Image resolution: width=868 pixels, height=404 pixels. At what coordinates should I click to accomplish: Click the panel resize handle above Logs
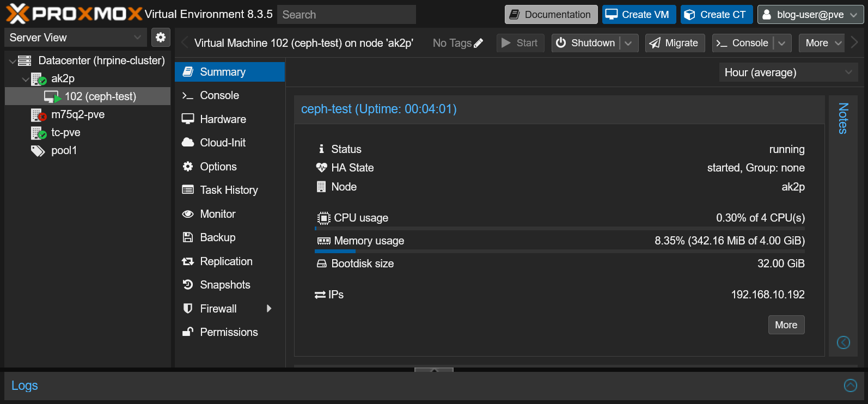point(434,370)
